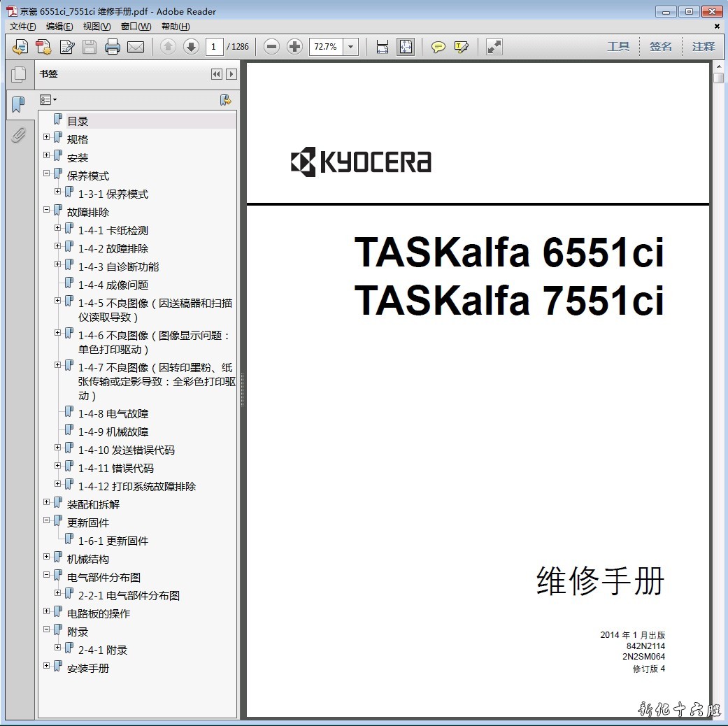Viewport: 728px width, 726px height.
Task: Toggle the fit-to-width scrolling view
Action: point(383,47)
